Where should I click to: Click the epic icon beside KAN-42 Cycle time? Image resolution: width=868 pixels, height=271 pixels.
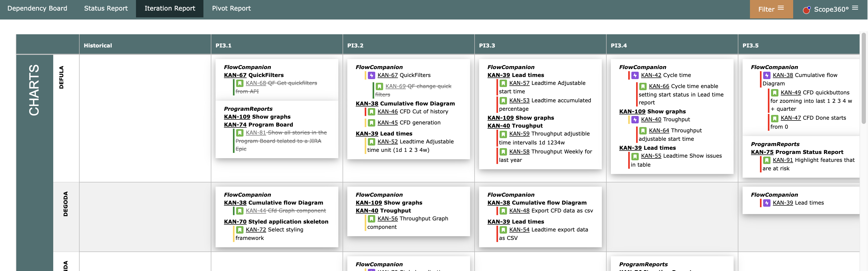click(635, 75)
